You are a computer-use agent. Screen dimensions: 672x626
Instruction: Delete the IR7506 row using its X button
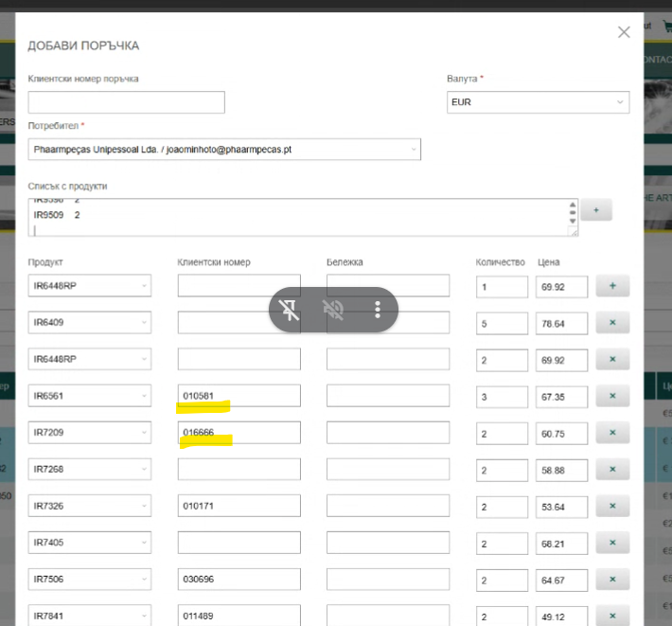click(611, 579)
